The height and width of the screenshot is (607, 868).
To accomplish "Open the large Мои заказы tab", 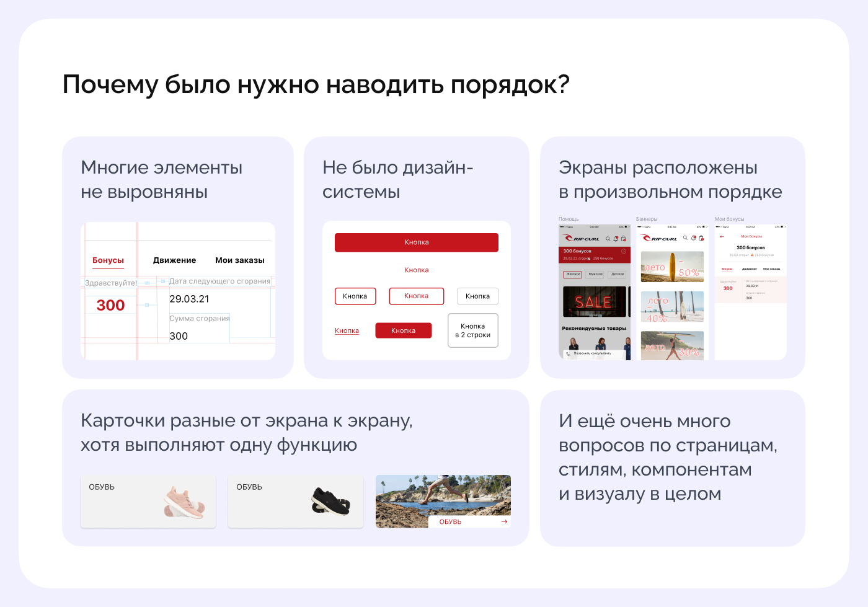I will tap(240, 260).
